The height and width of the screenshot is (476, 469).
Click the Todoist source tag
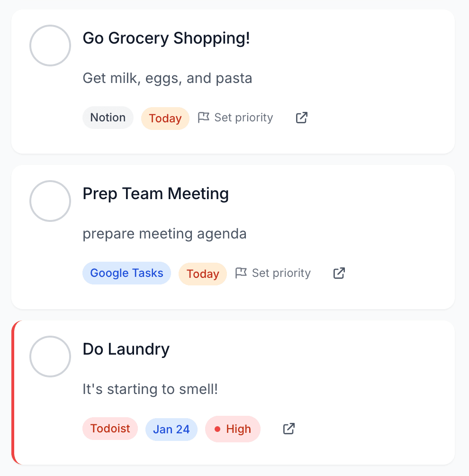[110, 429]
